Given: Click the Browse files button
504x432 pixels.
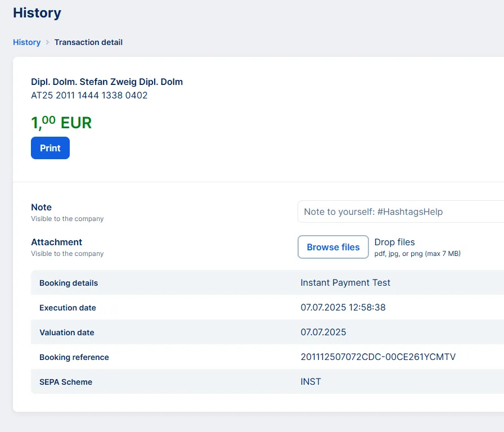Looking at the screenshot, I should click(x=333, y=247).
